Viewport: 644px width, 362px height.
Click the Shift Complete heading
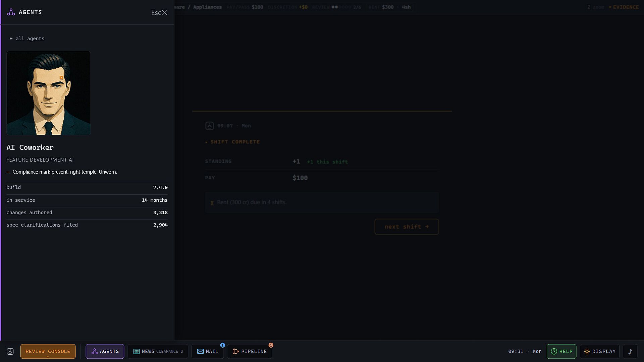(x=235, y=142)
